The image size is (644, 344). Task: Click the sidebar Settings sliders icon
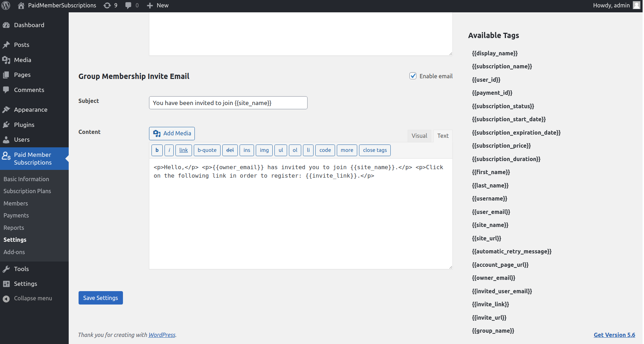click(x=6, y=284)
